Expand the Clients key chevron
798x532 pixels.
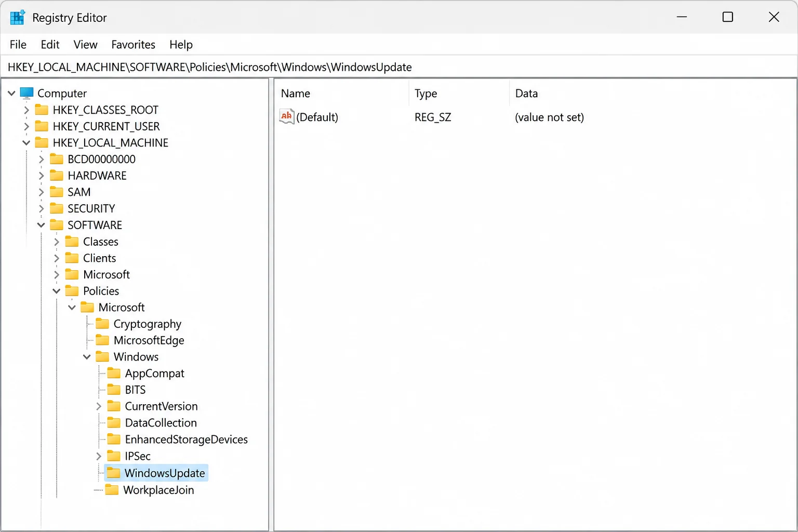pos(57,258)
